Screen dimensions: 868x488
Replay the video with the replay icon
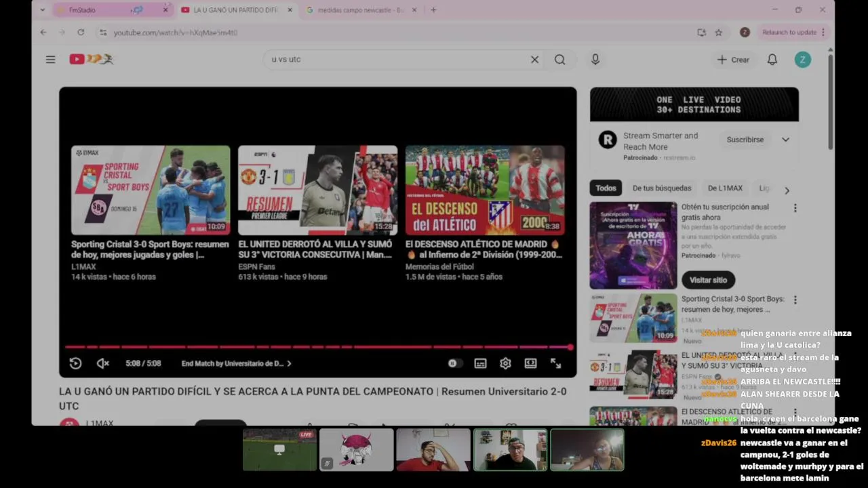(x=75, y=363)
